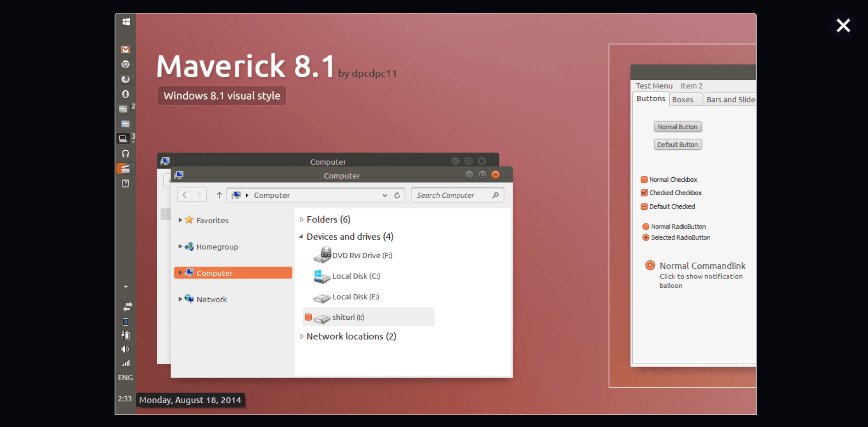
Task: Click the swap arrows tray icon
Action: (127, 307)
